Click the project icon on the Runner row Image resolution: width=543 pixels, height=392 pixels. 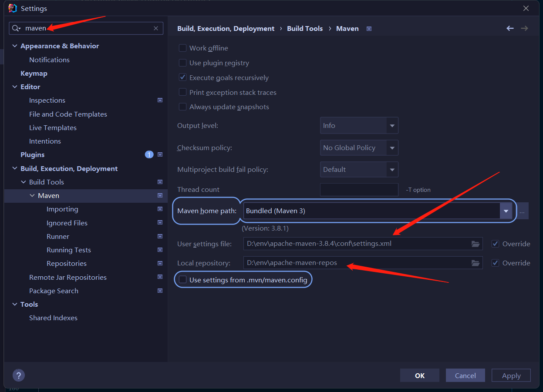[x=160, y=236]
